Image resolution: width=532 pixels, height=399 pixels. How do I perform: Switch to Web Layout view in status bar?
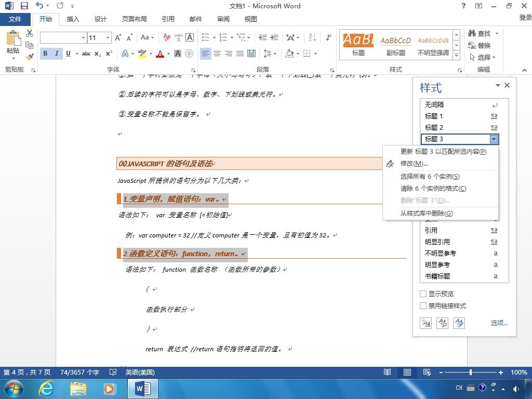pyautogui.click(x=427, y=372)
